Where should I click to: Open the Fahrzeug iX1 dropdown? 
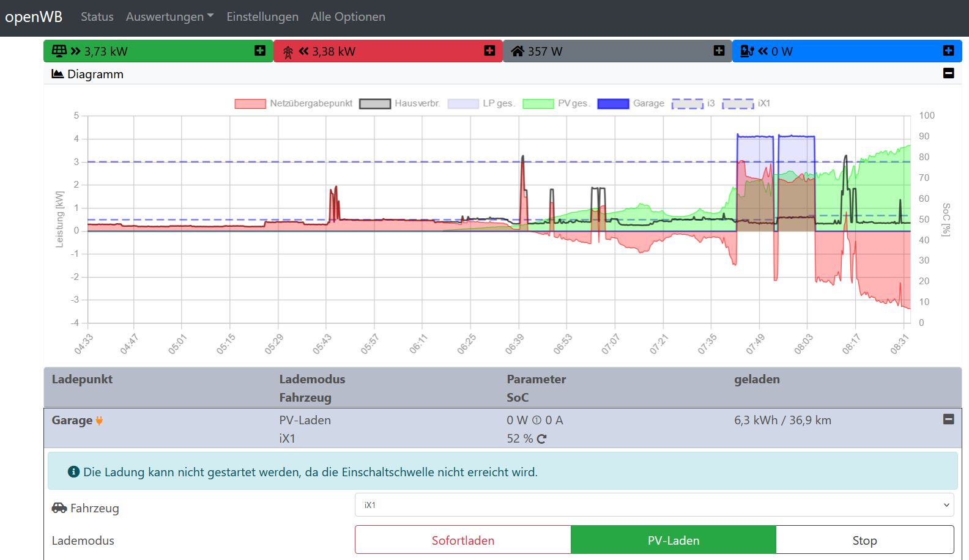coord(655,505)
